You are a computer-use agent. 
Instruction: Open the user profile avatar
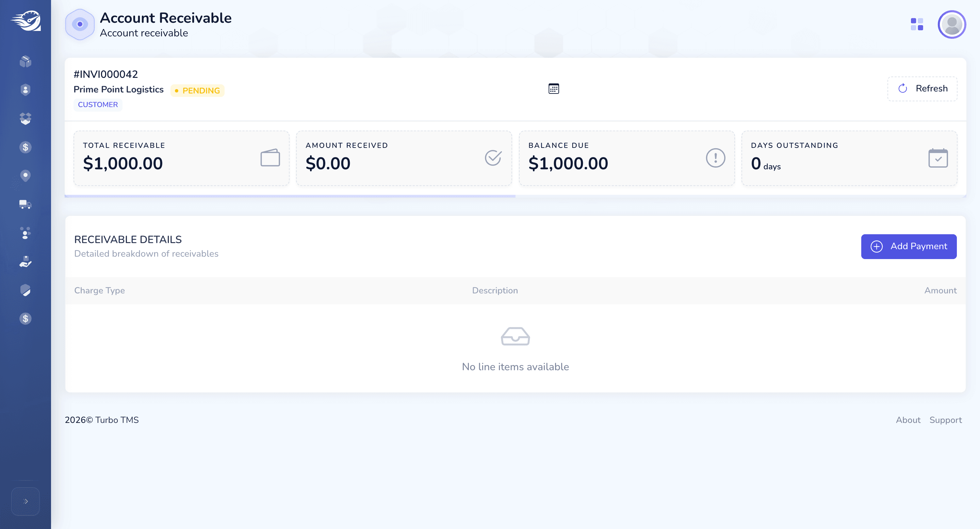point(951,24)
